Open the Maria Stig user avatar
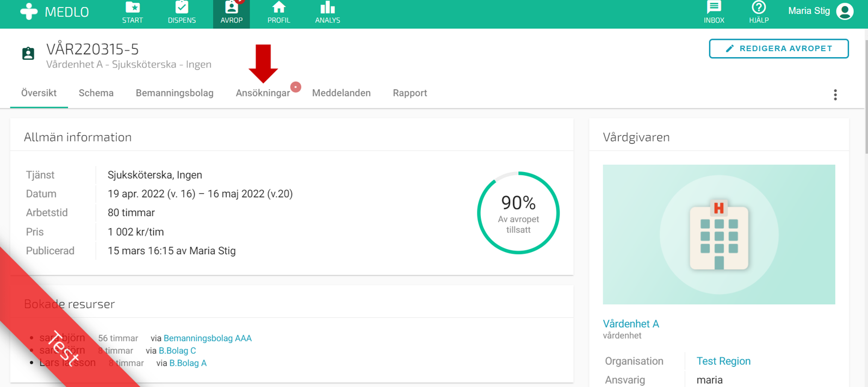The image size is (868, 387). [x=845, y=11]
